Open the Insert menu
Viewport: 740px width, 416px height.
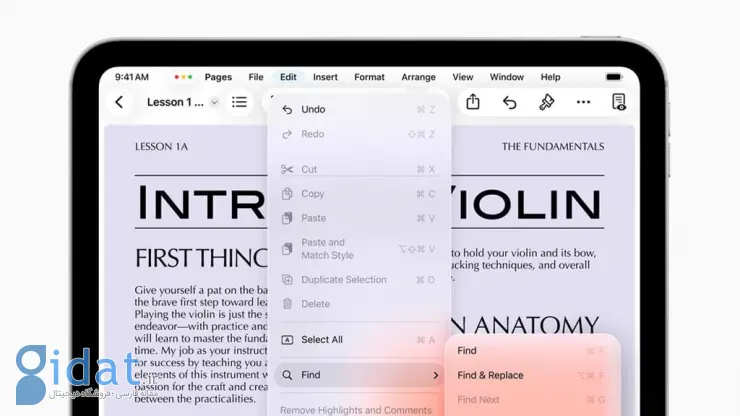(325, 77)
